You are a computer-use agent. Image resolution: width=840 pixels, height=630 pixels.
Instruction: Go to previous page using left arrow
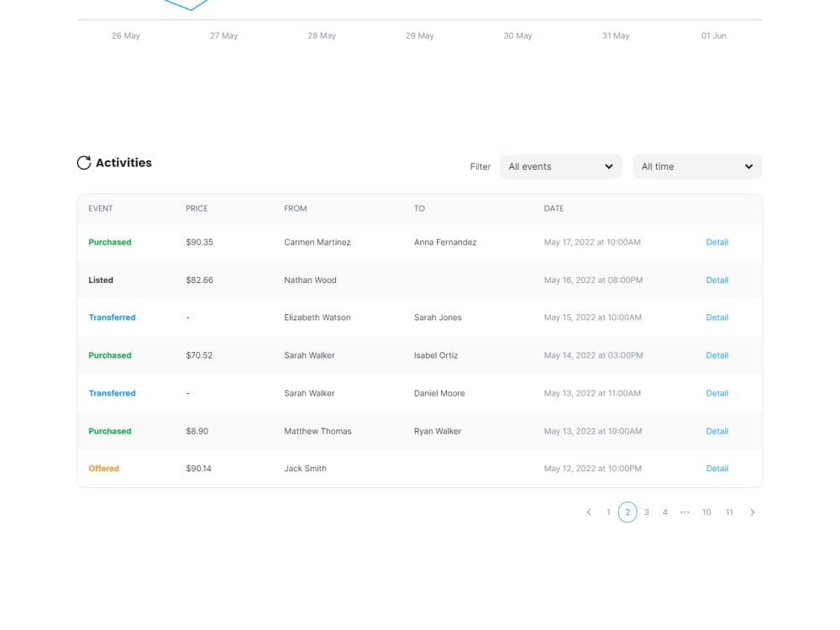point(589,512)
